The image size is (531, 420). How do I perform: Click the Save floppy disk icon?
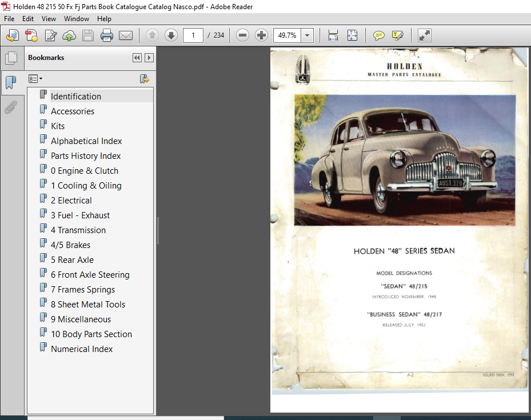click(x=87, y=35)
